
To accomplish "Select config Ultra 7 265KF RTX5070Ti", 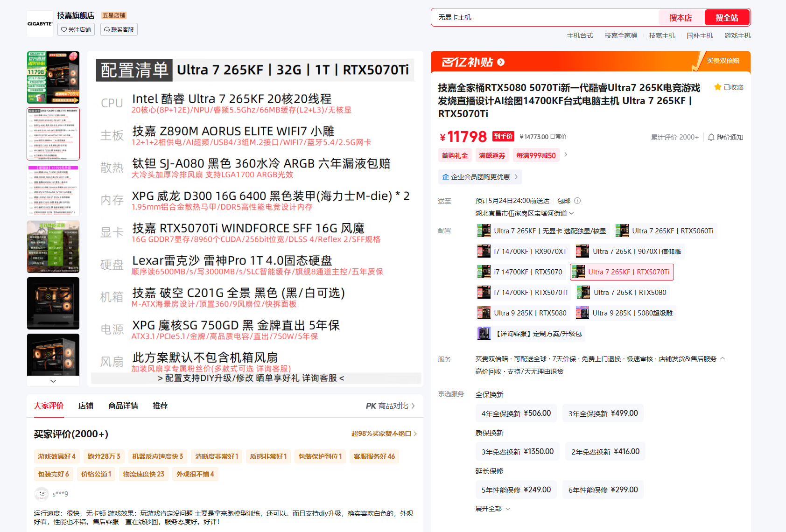I will (622, 272).
